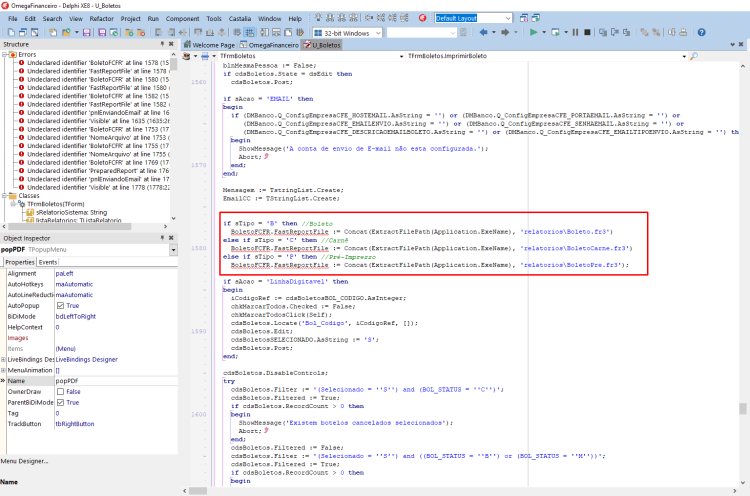Screen dimensions: 750x496
Task: Open the popPDF component selector dropdown
Action: [x=173, y=250]
